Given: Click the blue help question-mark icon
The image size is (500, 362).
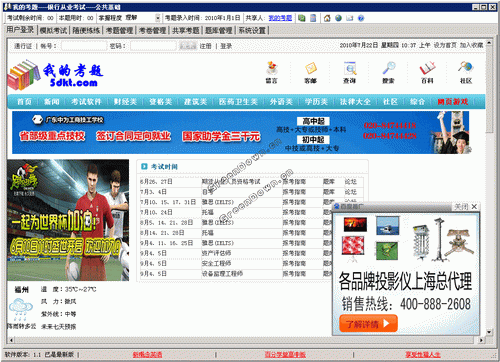Looking at the screenshot, I should coord(361,18).
